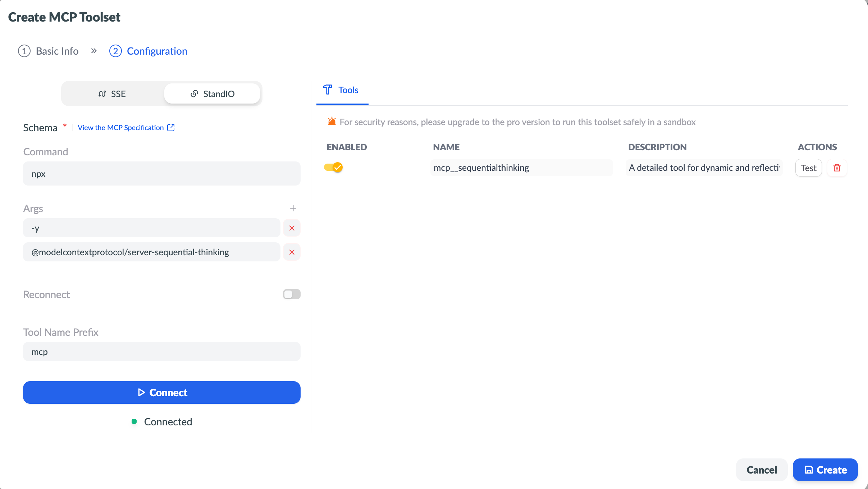Click the Tool Name Prefix input field
Screen dimensions: 868x489
[161, 352]
